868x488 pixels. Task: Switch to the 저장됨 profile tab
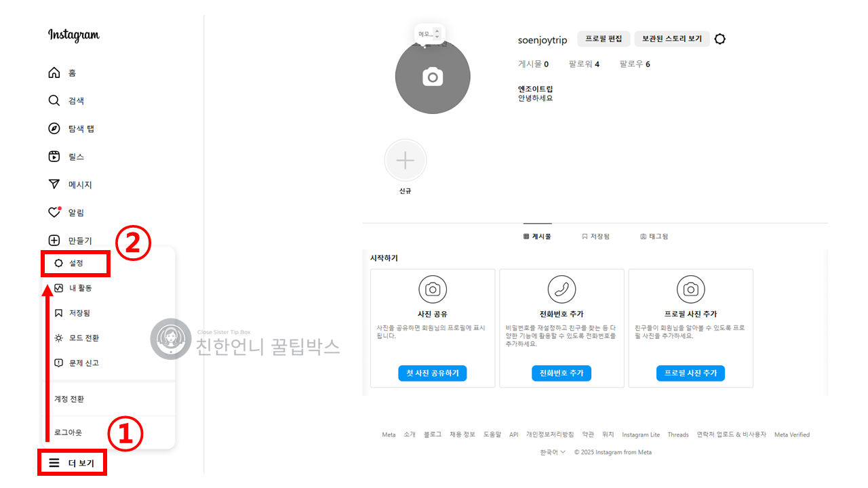595,237
